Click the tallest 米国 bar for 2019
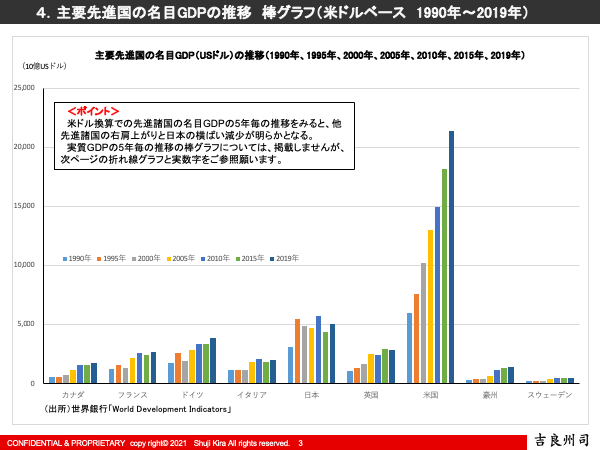600x450 pixels. pos(451,256)
